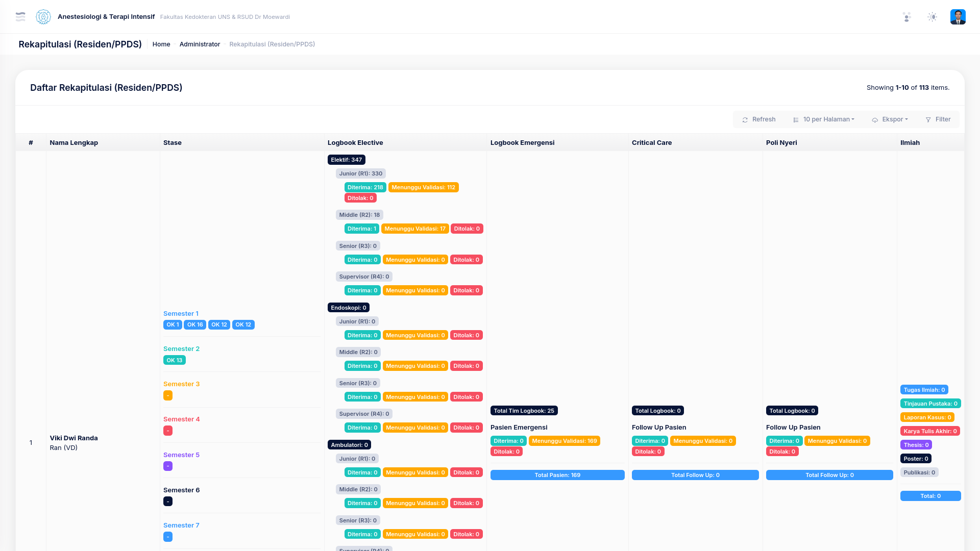Image resolution: width=980 pixels, height=551 pixels.
Task: Click the OK 13 badge in Semester 2
Action: [x=175, y=360]
